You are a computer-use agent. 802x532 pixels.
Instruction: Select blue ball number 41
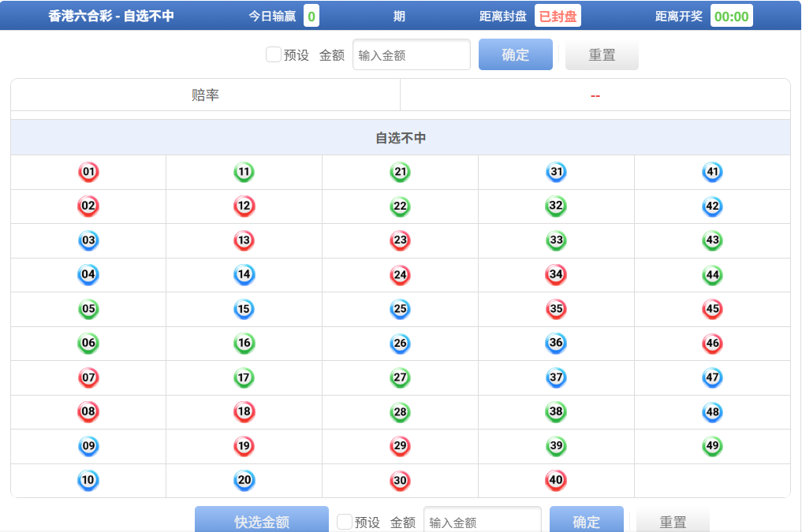[712, 172]
